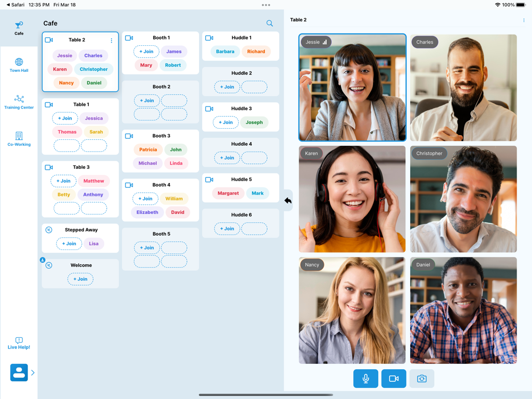Click the Booth 4 video camera icon

[129, 185]
